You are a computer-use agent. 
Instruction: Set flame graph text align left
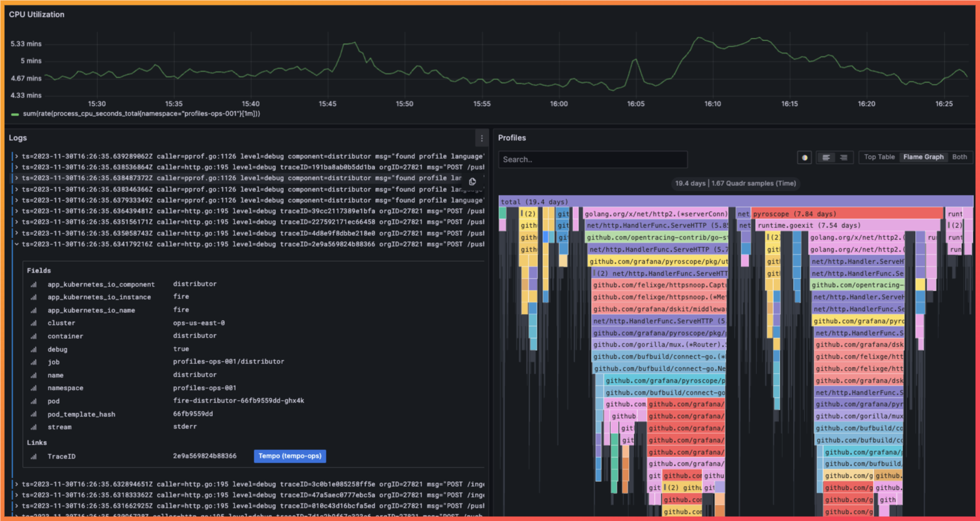(826, 158)
